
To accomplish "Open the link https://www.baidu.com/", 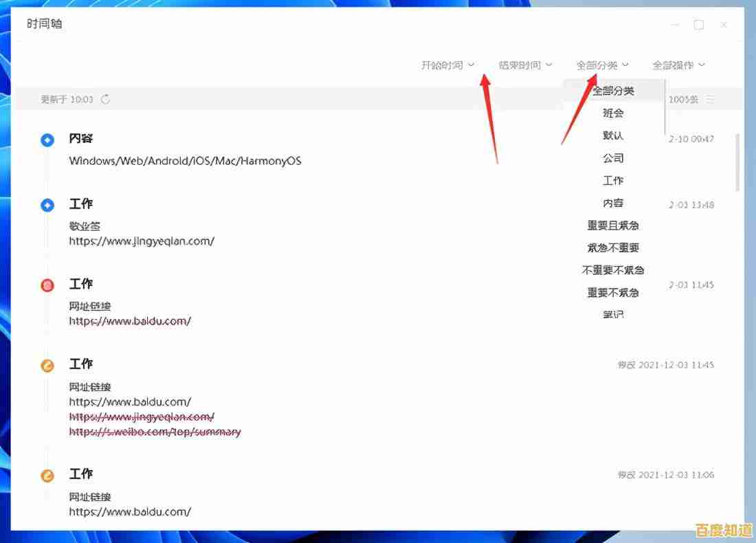I will click(x=130, y=321).
